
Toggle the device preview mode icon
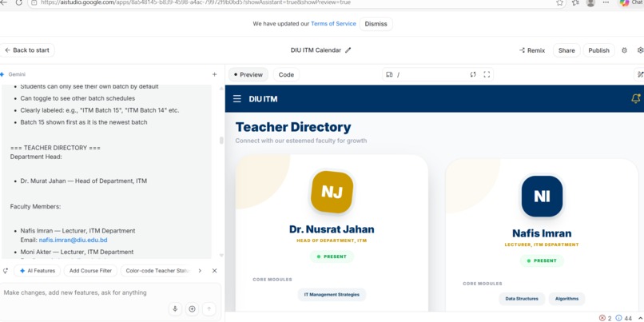point(389,74)
